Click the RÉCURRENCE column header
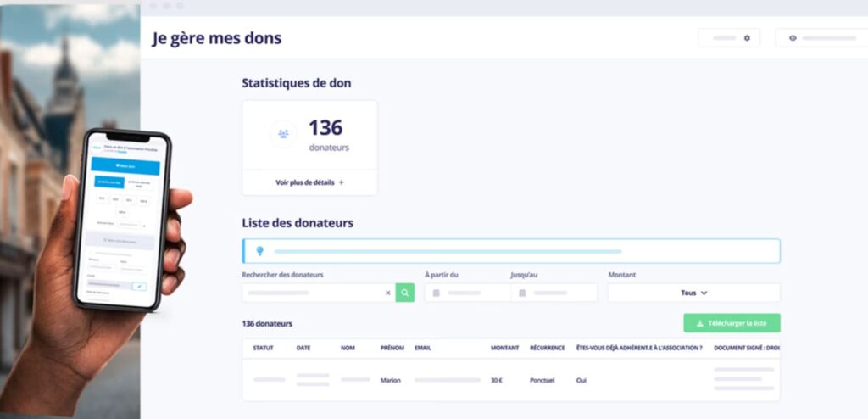 coord(548,348)
